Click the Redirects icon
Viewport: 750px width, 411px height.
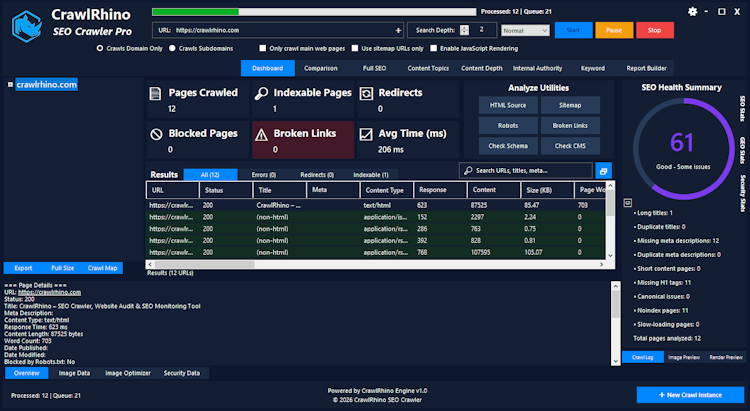(366, 93)
